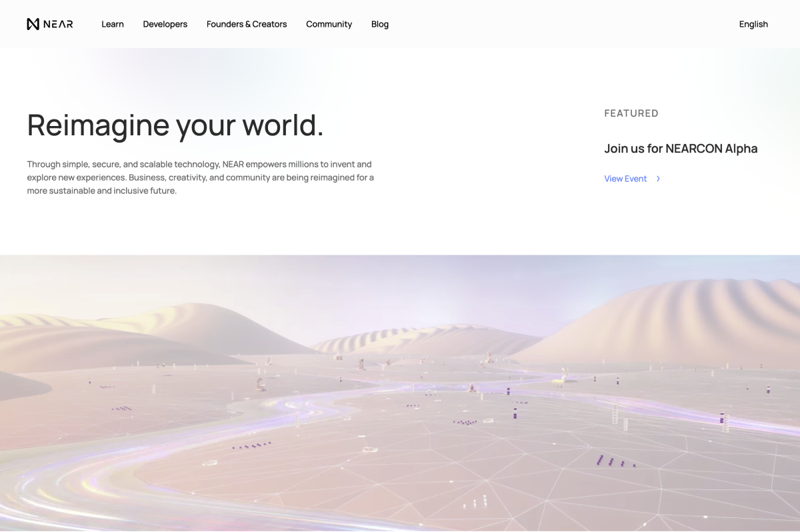Follow the View Event link

625,179
